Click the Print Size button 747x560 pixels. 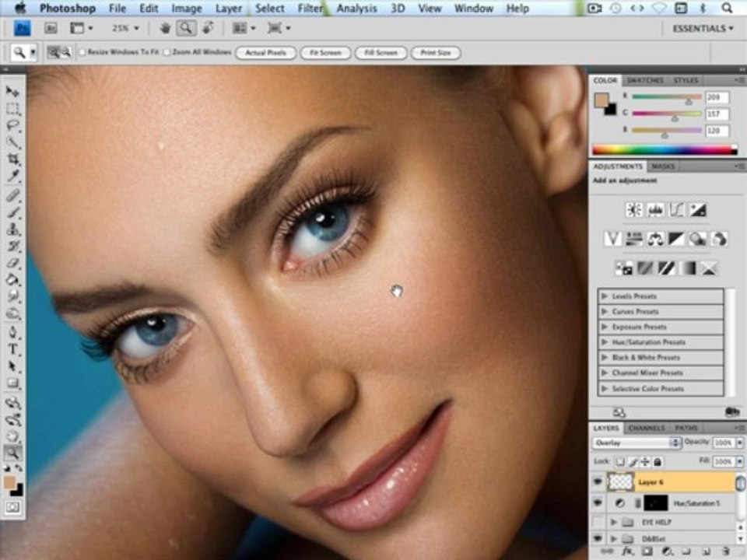coord(436,52)
